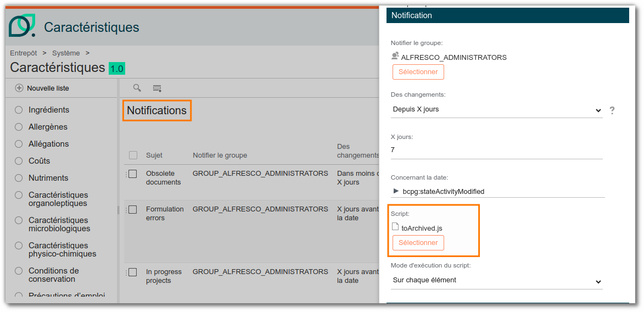644x312 pixels.
Task: Select the Allégations radio button
Action: click(19, 144)
